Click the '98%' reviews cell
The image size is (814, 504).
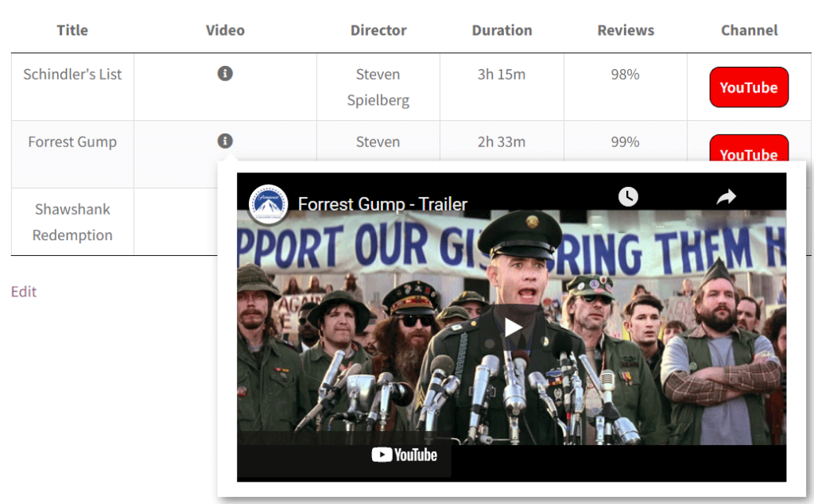point(625,87)
